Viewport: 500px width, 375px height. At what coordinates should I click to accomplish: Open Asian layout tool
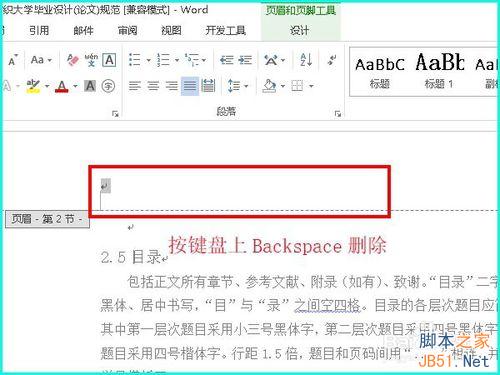[x=271, y=60]
